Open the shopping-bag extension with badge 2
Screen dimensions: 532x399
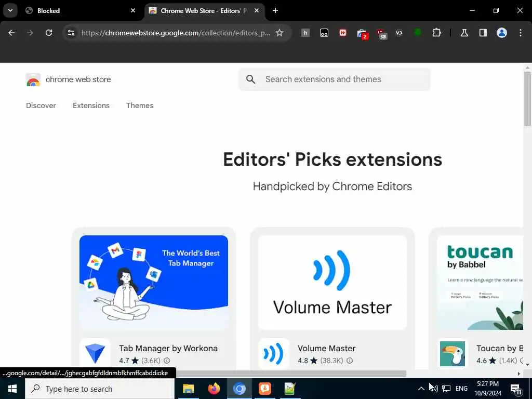[x=362, y=34]
